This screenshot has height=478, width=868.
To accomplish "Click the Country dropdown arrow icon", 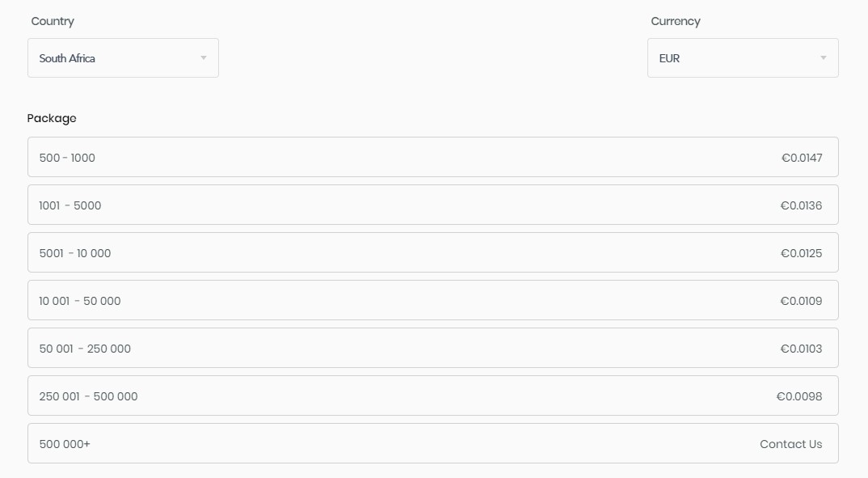I will (x=204, y=58).
